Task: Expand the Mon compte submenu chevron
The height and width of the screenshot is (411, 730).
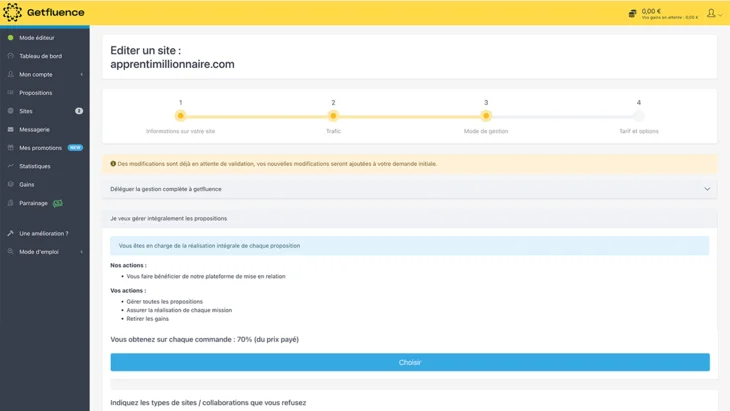Action: tap(81, 74)
